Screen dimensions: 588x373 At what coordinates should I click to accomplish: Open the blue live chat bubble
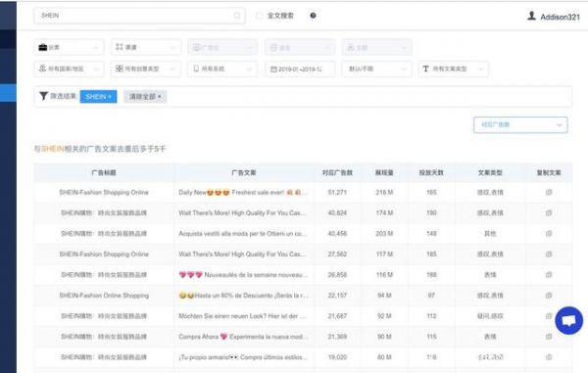[x=568, y=320]
